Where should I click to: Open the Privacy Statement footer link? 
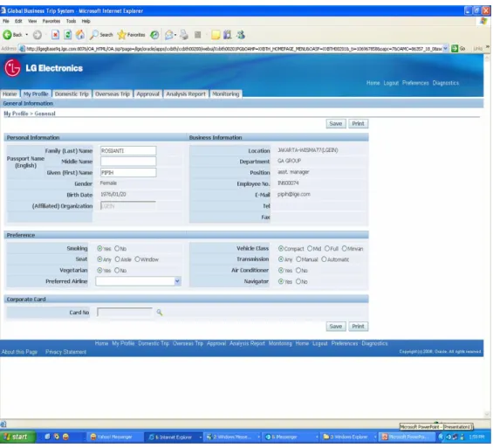point(66,352)
